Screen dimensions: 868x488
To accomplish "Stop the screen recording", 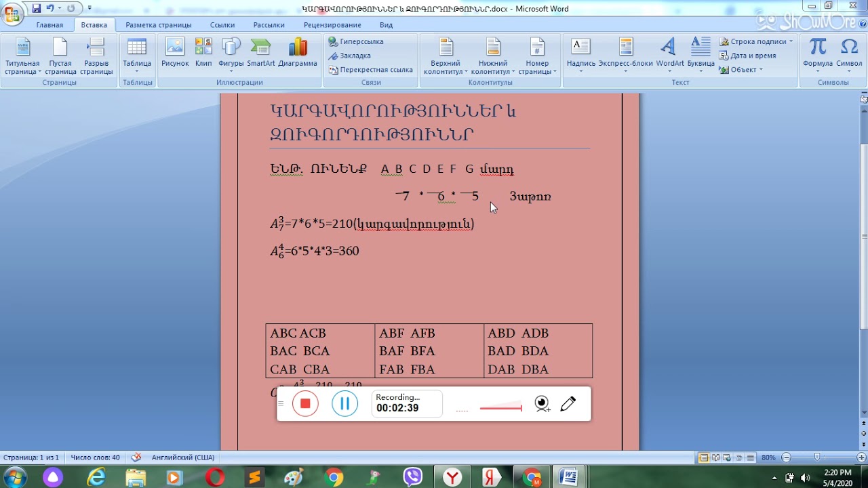I will coord(305,404).
